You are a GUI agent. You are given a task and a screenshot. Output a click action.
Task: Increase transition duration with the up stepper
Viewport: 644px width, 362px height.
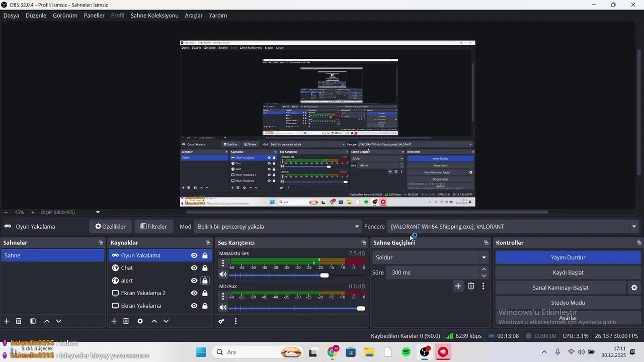tap(484, 269)
